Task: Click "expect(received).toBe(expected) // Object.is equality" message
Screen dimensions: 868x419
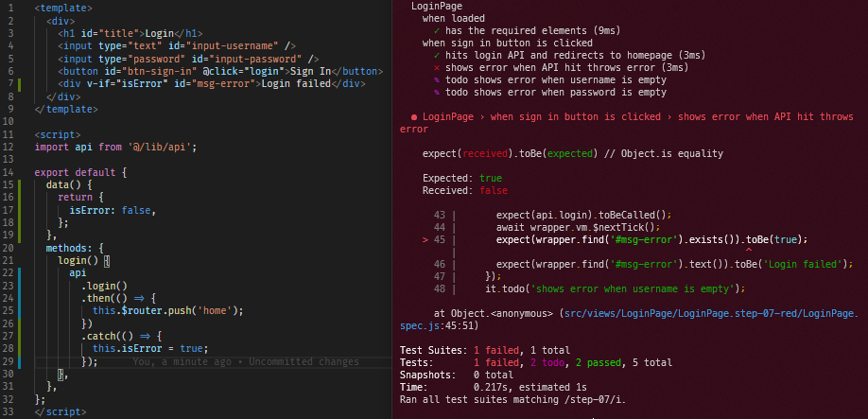Action: pos(572,153)
